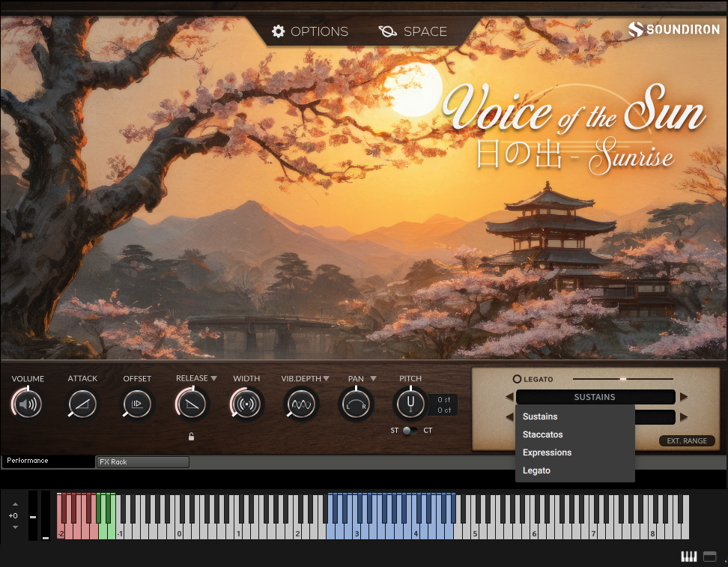Click the vibrato depth waveform knob
Image resolution: width=728 pixels, height=567 pixels.
[301, 405]
